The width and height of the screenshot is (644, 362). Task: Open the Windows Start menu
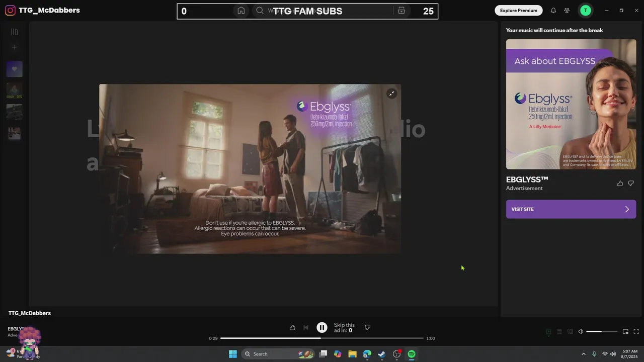pos(232,354)
